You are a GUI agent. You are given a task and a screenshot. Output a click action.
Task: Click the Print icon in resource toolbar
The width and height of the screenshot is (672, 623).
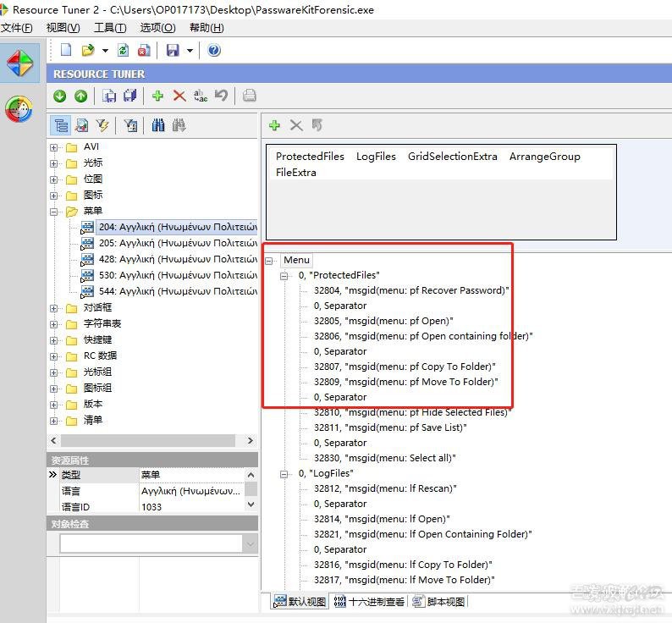click(250, 95)
